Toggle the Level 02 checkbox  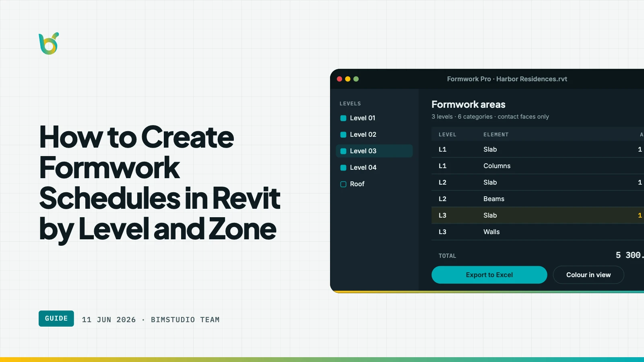tap(343, 134)
